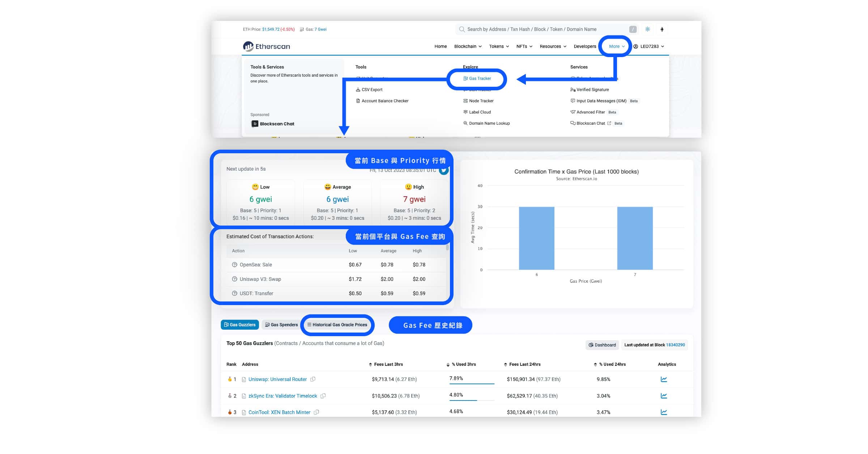The height and width of the screenshot is (454, 868).
Task: Expand the More dropdown menu
Action: [x=617, y=46]
